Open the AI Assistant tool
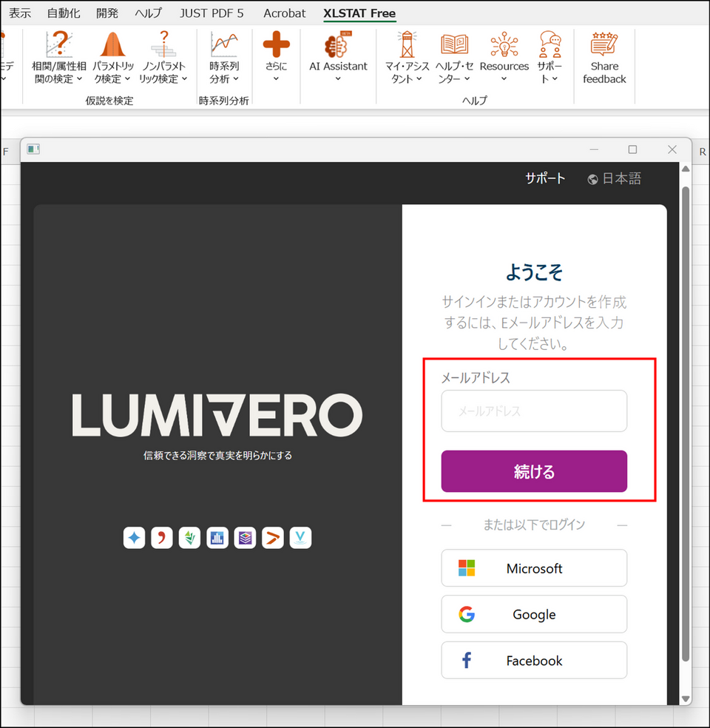This screenshot has height=728, width=710. click(x=338, y=44)
